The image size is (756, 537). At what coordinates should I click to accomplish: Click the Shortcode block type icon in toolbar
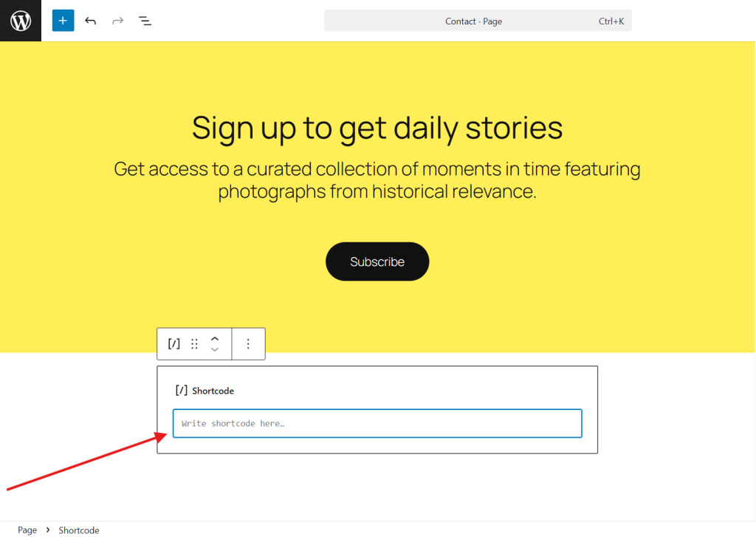coord(173,343)
